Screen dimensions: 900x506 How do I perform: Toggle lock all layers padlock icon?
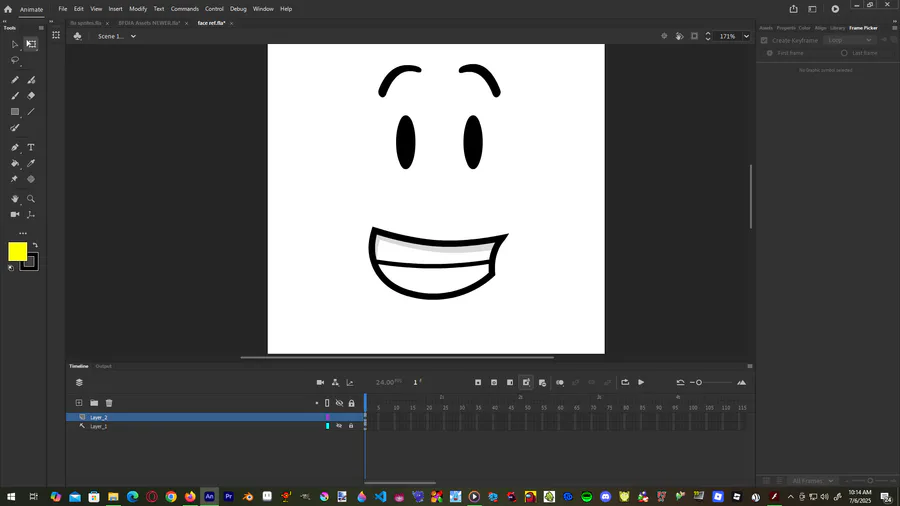click(x=351, y=403)
